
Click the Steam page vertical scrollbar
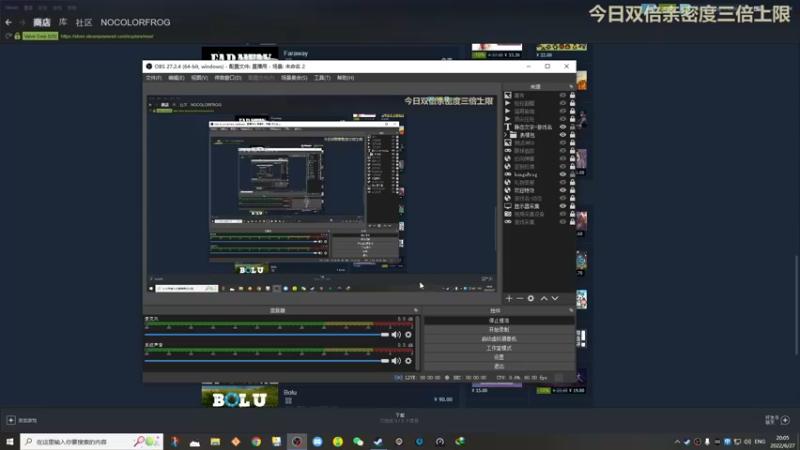tap(796, 305)
